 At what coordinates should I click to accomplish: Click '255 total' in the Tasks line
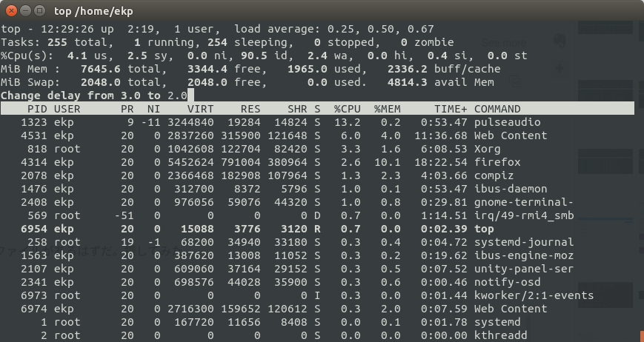click(x=77, y=42)
